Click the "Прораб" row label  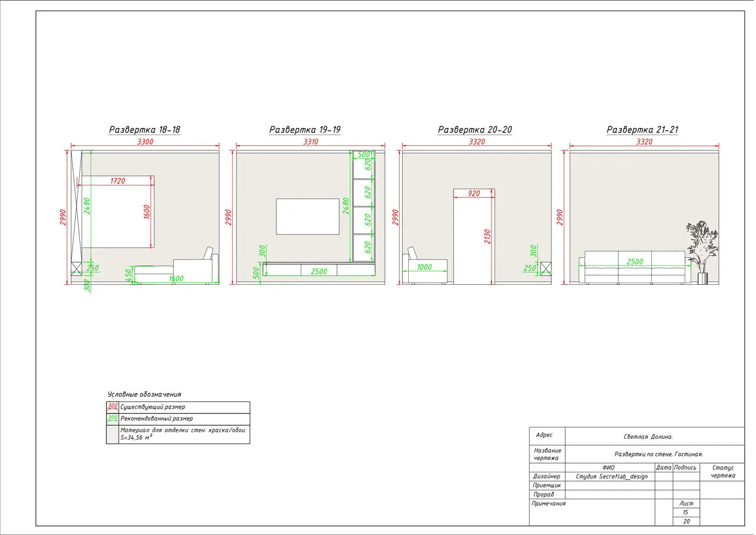544,494
